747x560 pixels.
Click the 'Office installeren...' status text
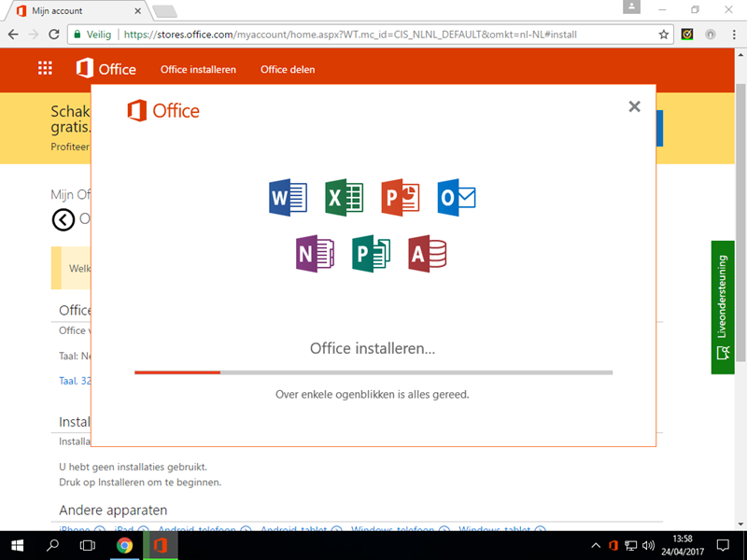tap(373, 348)
